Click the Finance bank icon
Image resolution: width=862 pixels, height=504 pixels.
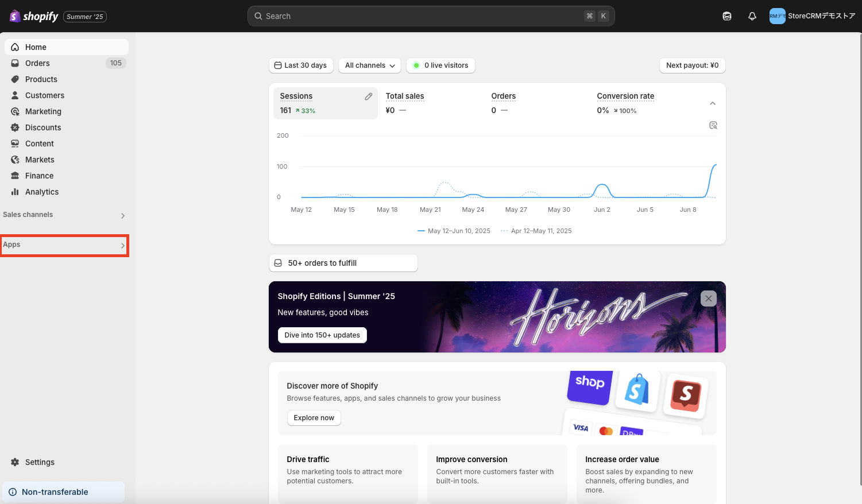pos(15,176)
